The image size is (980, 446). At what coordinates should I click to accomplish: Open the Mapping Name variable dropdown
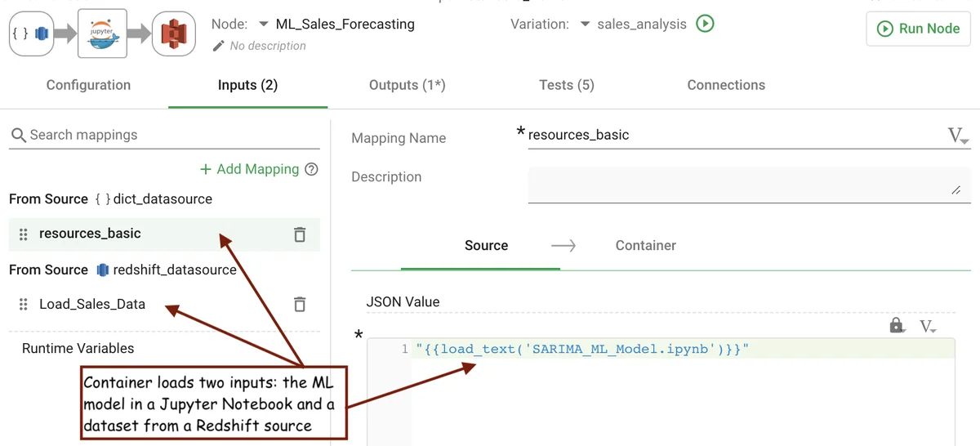[958, 136]
